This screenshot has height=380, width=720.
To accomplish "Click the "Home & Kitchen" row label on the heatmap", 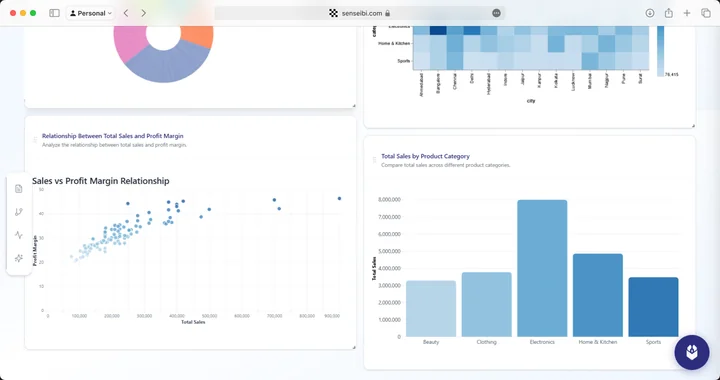I will (394, 44).
